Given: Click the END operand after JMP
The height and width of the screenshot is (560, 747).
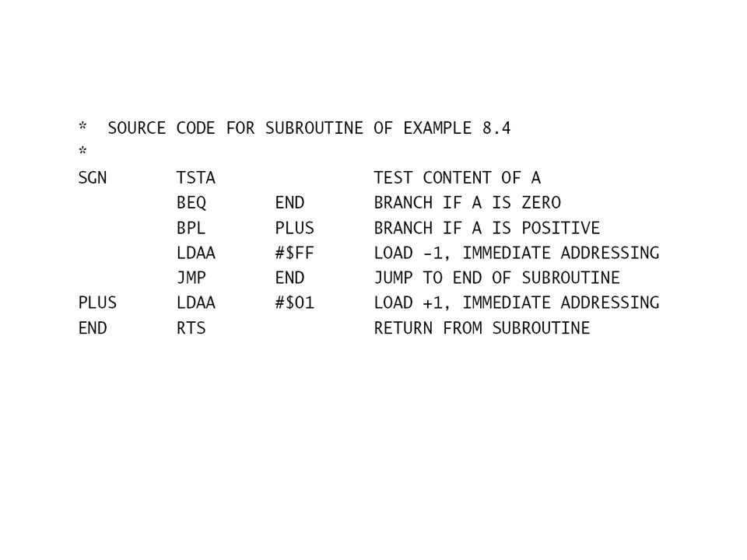Looking at the screenshot, I should coord(289,278).
